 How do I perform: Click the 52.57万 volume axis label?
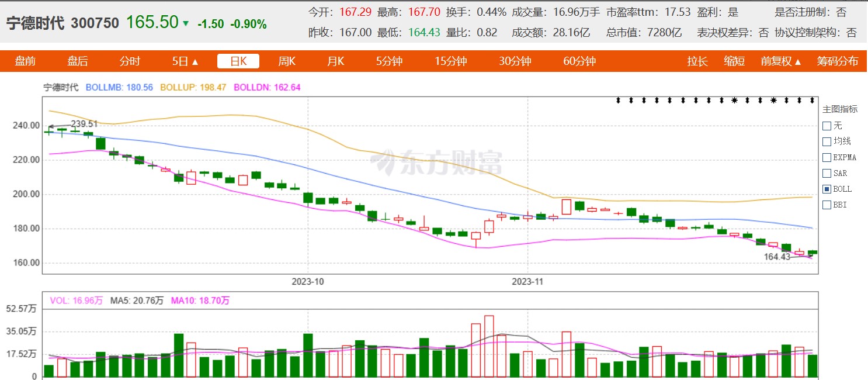click(x=22, y=308)
